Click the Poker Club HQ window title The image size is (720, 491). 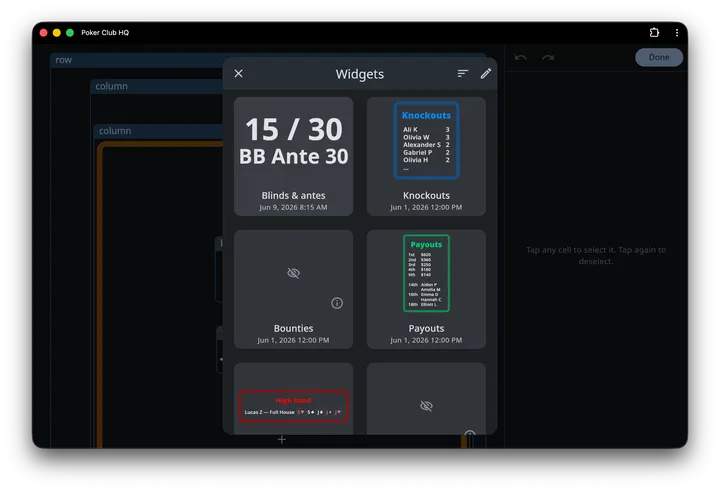click(x=105, y=33)
